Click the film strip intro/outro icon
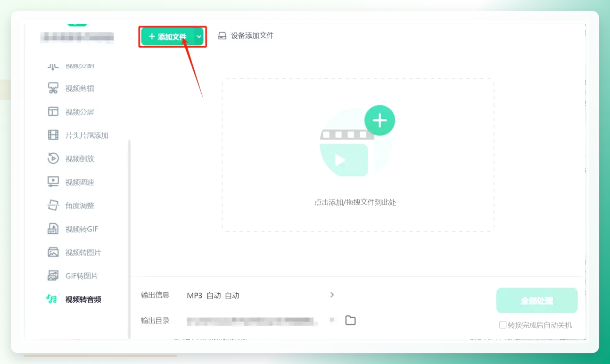 point(53,135)
